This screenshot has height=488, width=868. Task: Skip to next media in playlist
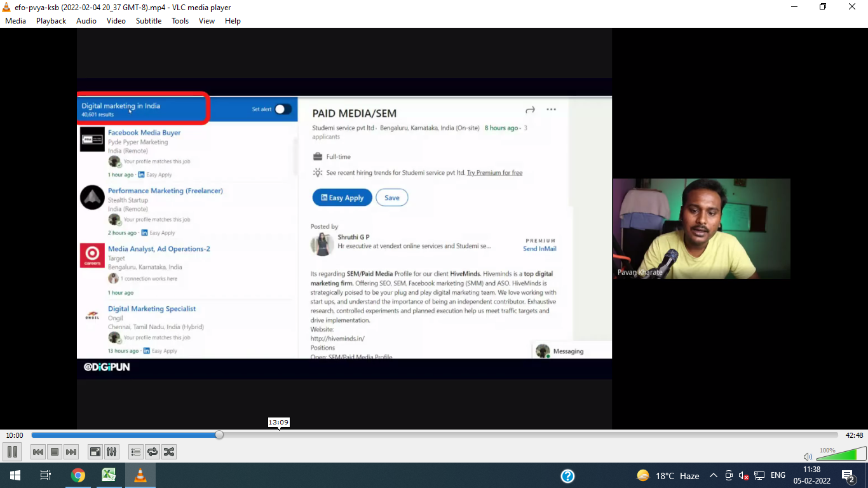[71, 452]
